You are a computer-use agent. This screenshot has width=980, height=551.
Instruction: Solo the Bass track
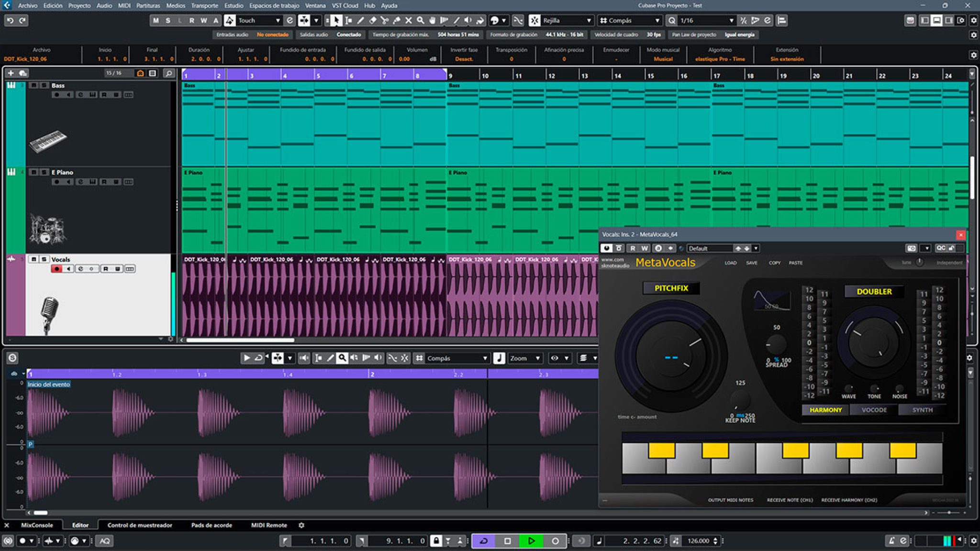[x=44, y=86]
